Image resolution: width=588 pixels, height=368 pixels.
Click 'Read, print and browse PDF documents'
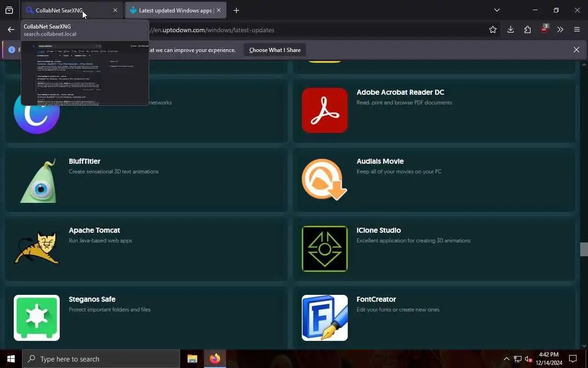404,102
